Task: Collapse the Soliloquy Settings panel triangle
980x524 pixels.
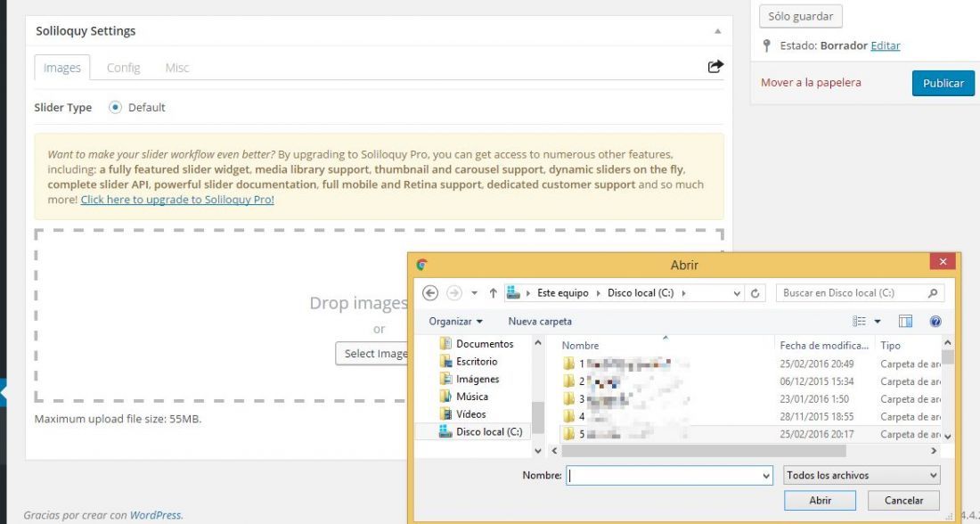Action: 718,31
